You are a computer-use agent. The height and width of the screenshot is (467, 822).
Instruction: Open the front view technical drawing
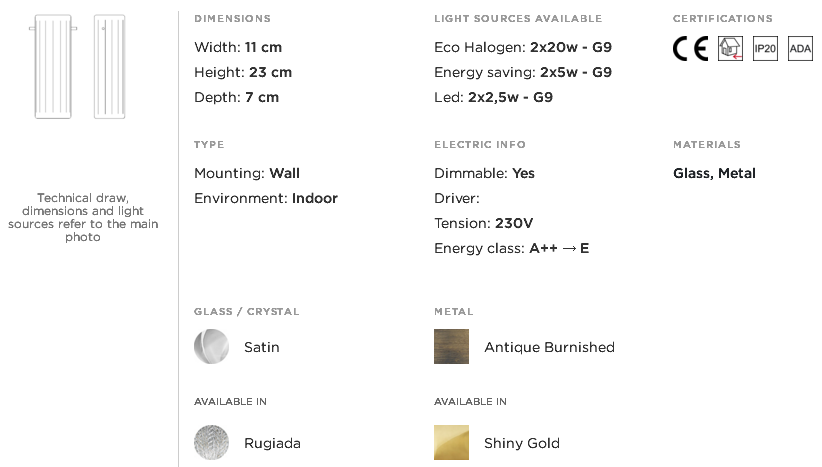[x=53, y=67]
